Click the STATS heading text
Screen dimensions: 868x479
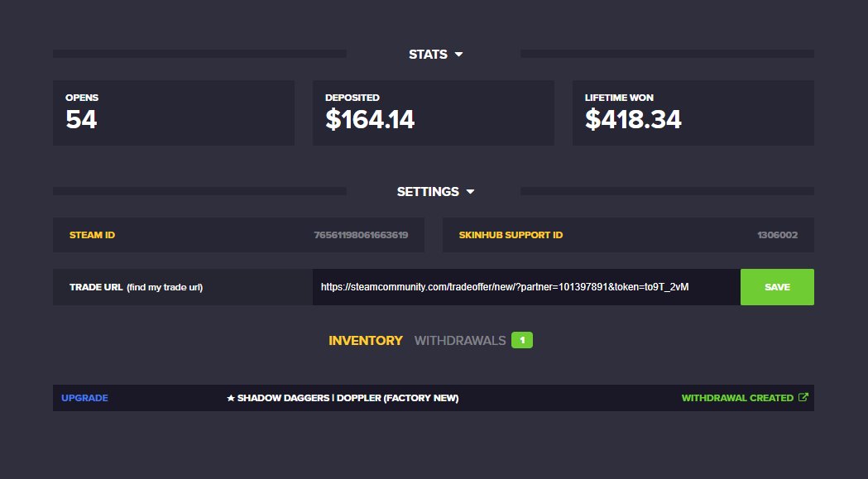428,55
